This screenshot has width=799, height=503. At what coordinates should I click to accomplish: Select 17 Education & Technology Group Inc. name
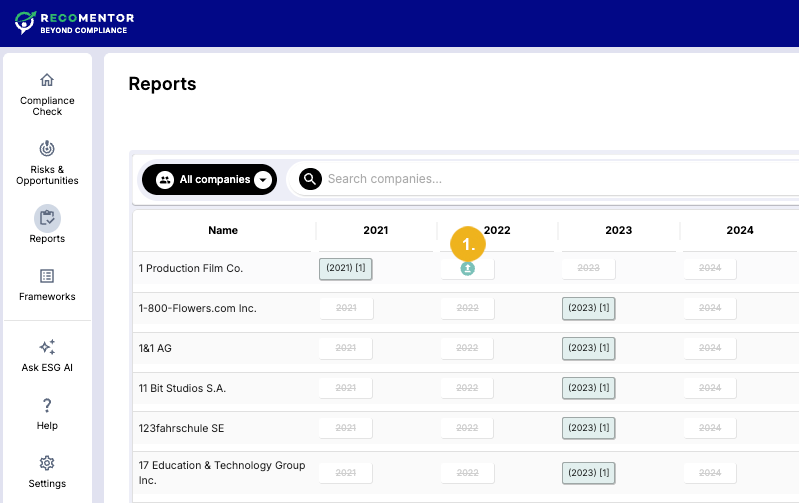click(x=222, y=472)
